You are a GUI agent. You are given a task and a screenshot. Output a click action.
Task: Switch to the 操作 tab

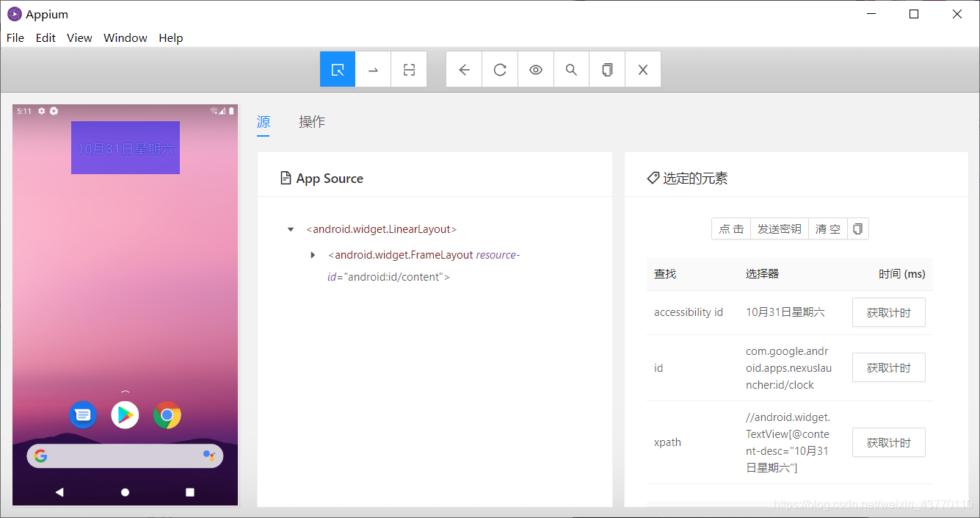coord(312,122)
